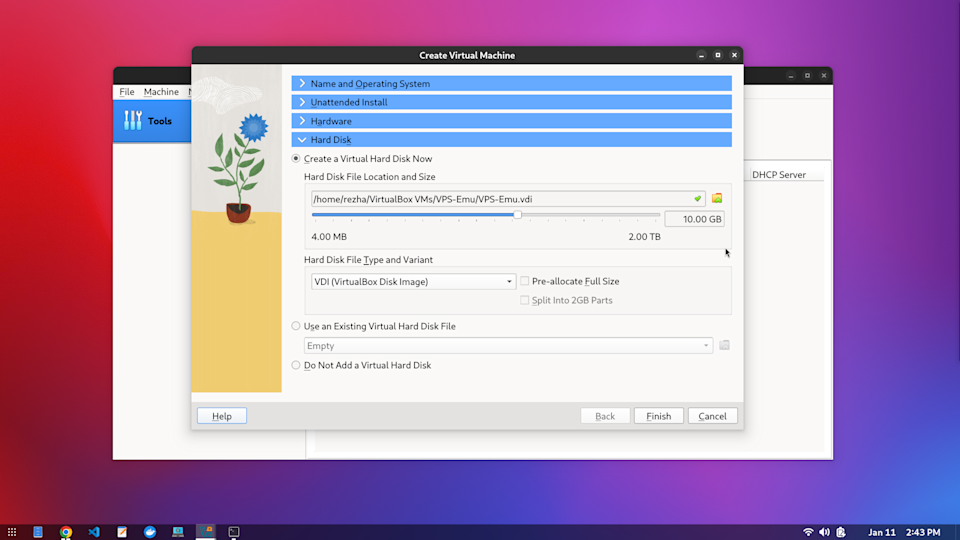960x540 pixels.
Task: Click the hard disk file path field
Action: coord(508,199)
